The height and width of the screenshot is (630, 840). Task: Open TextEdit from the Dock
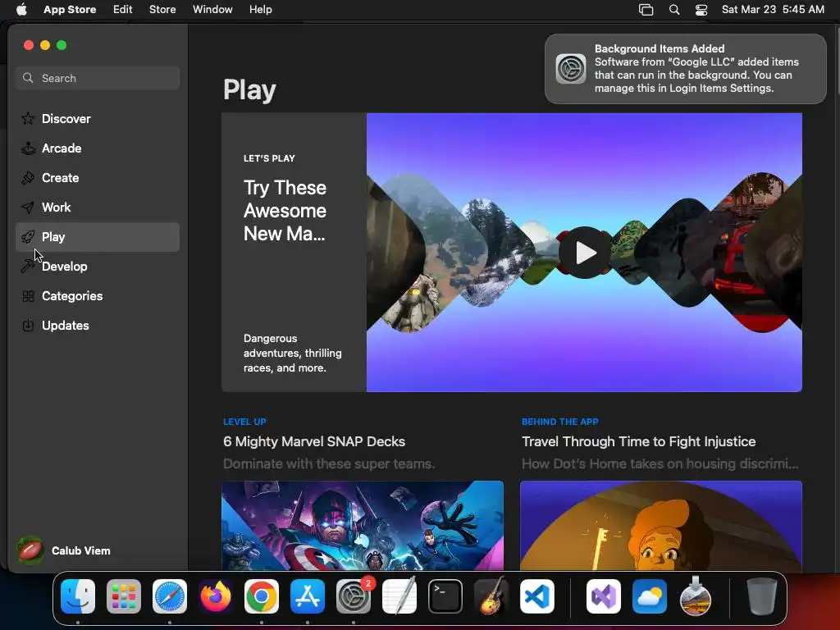click(399, 596)
